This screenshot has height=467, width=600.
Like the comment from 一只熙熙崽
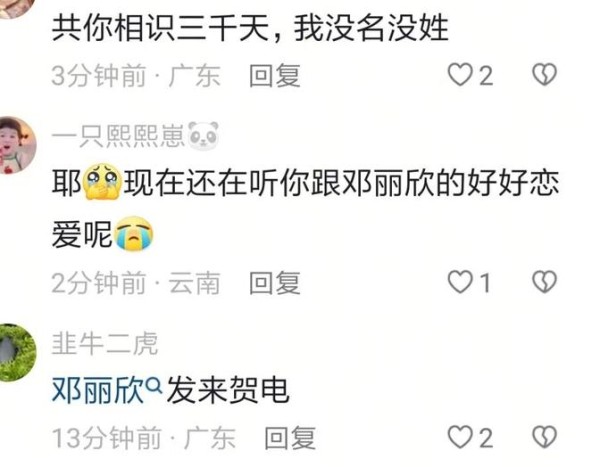pos(460,282)
